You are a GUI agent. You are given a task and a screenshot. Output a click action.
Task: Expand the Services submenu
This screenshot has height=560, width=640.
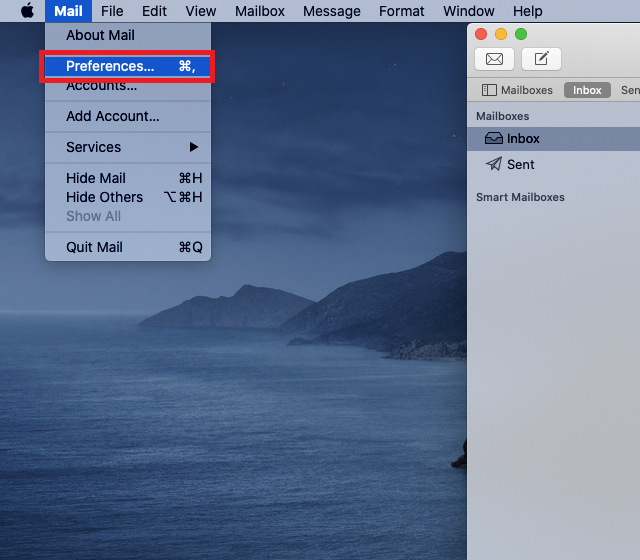(x=128, y=147)
